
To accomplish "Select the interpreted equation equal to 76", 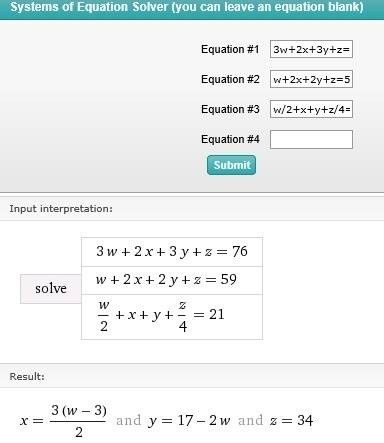I will click(x=172, y=252).
